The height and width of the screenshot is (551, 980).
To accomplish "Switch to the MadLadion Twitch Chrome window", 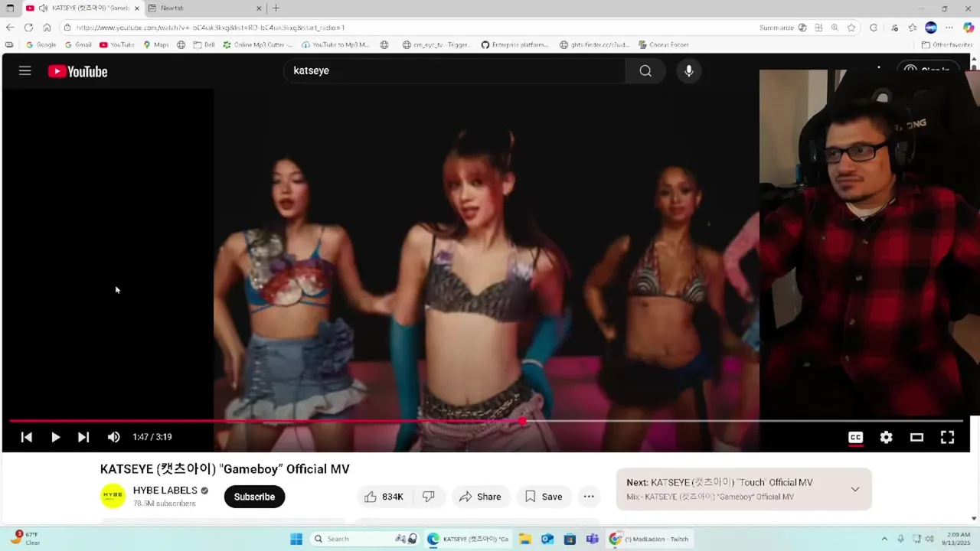I will pyautogui.click(x=649, y=539).
